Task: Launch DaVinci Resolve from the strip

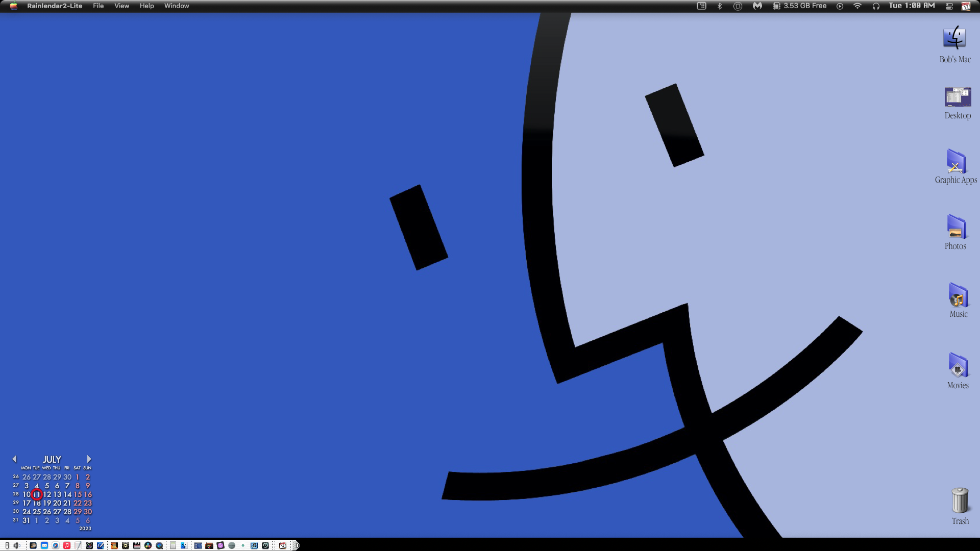Action: (148, 545)
